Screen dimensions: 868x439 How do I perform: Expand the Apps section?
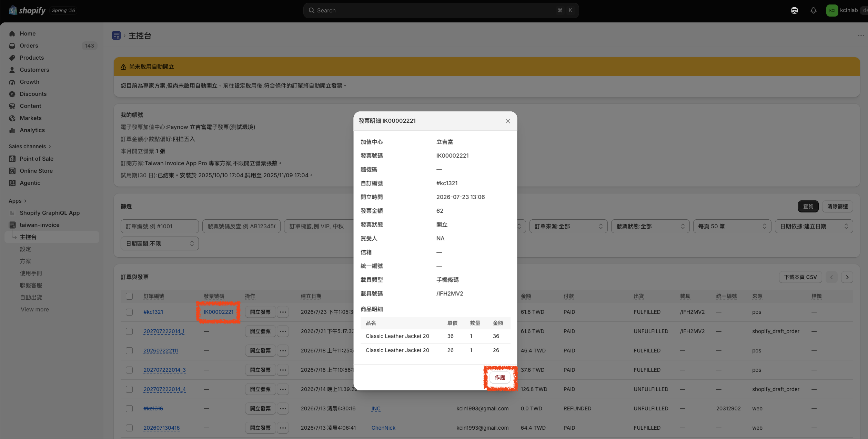coord(18,201)
